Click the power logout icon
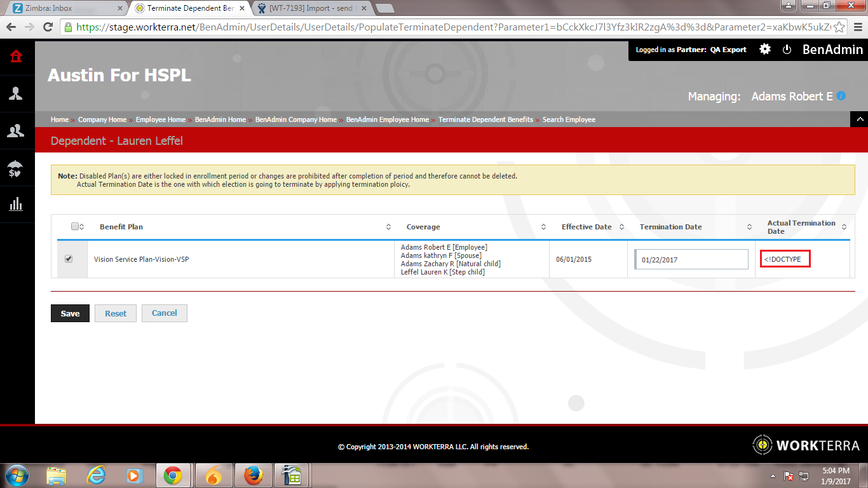 tap(787, 49)
